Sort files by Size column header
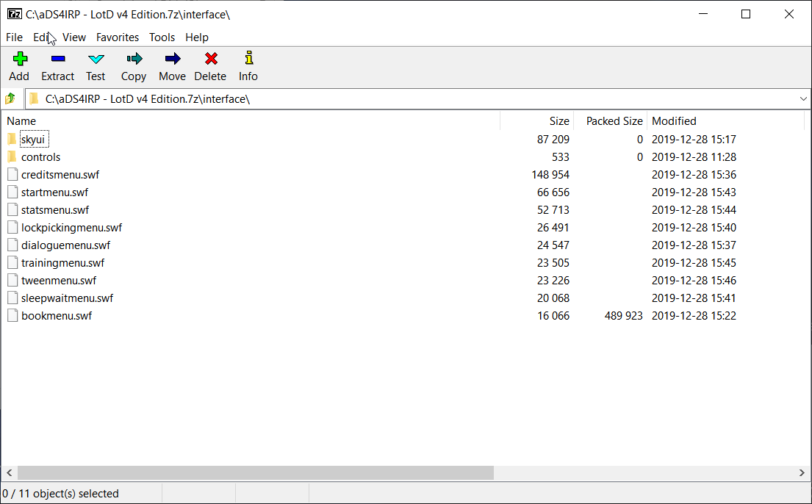812x504 pixels. [x=558, y=121]
